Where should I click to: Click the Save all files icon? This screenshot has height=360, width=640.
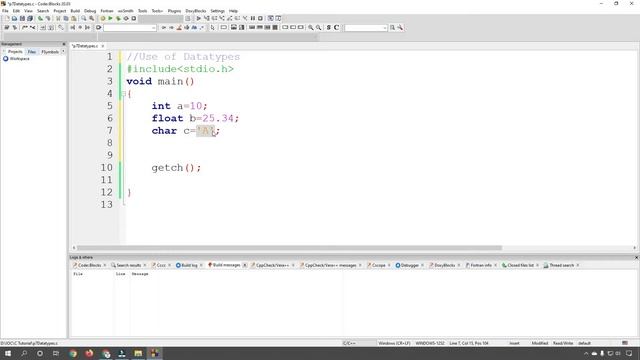(30, 18)
